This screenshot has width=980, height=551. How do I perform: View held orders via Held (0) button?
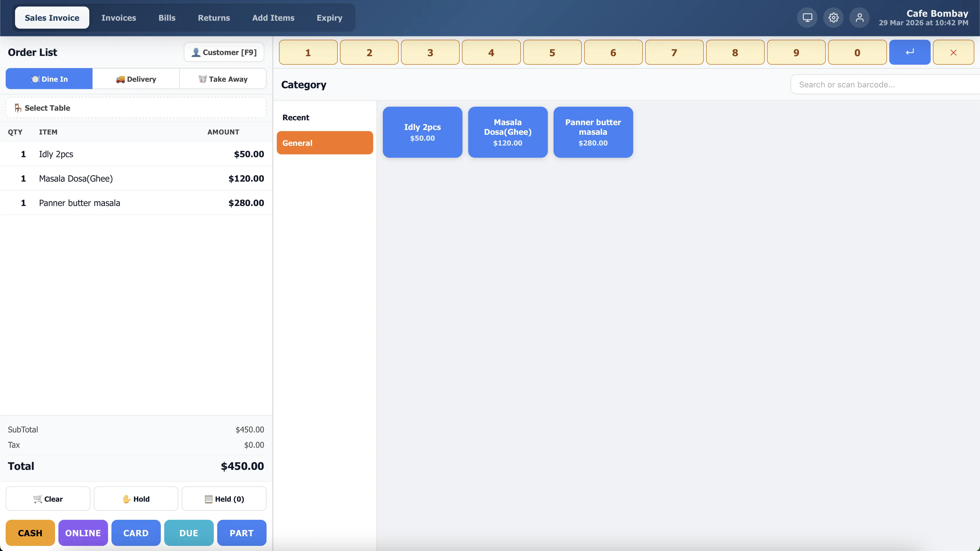tap(224, 499)
